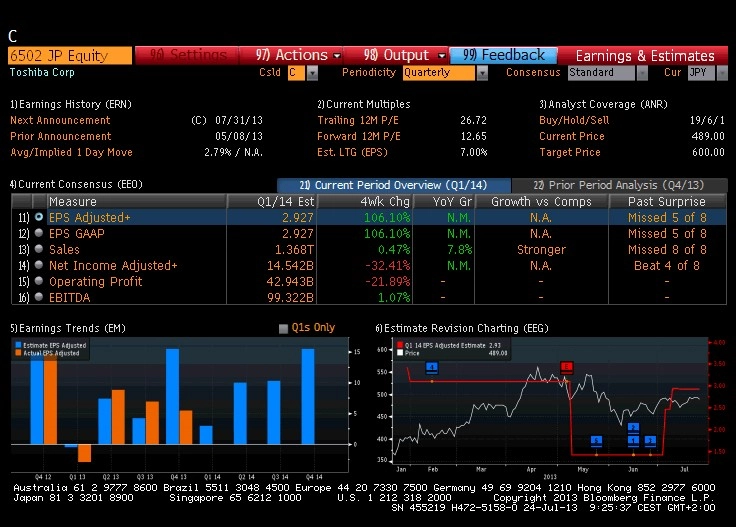Click the Sales estimate value 1.368T
736x527 pixels.
[x=294, y=250]
